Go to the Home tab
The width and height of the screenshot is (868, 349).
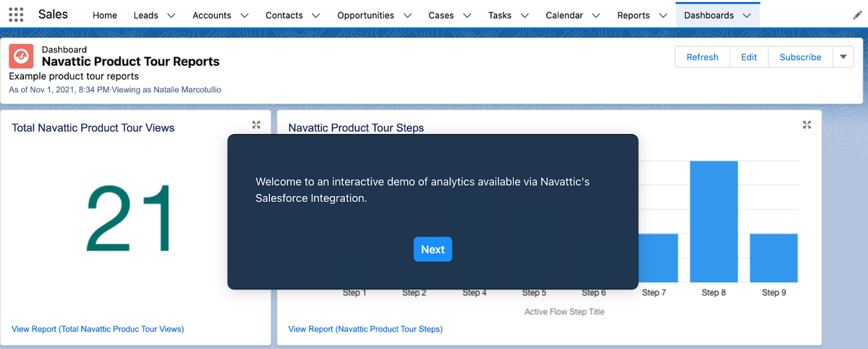coord(105,15)
